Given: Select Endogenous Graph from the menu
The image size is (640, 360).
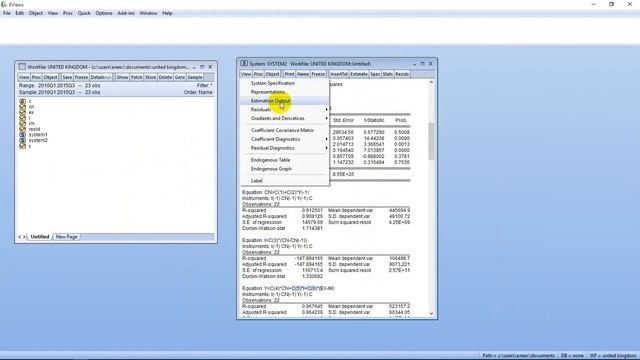Looking at the screenshot, I should 284,169.
